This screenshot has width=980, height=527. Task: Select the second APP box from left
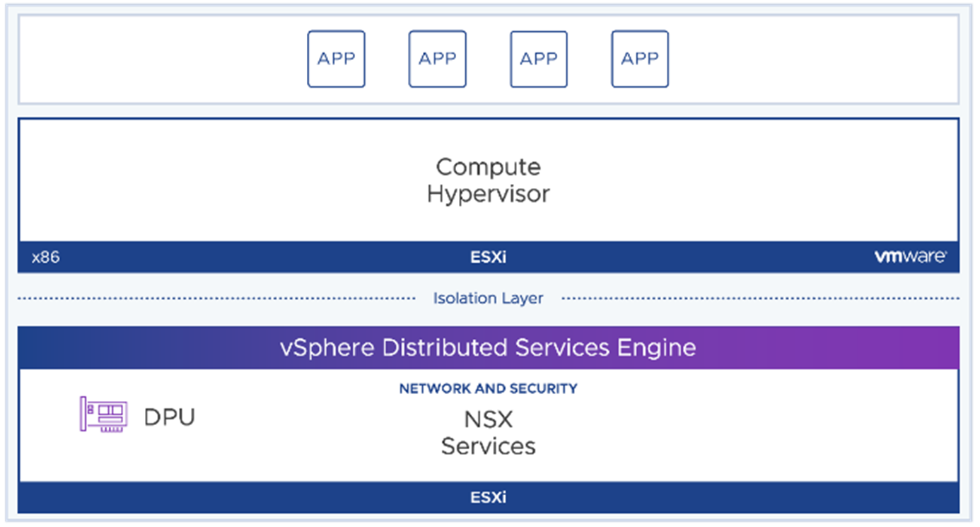pos(437,59)
